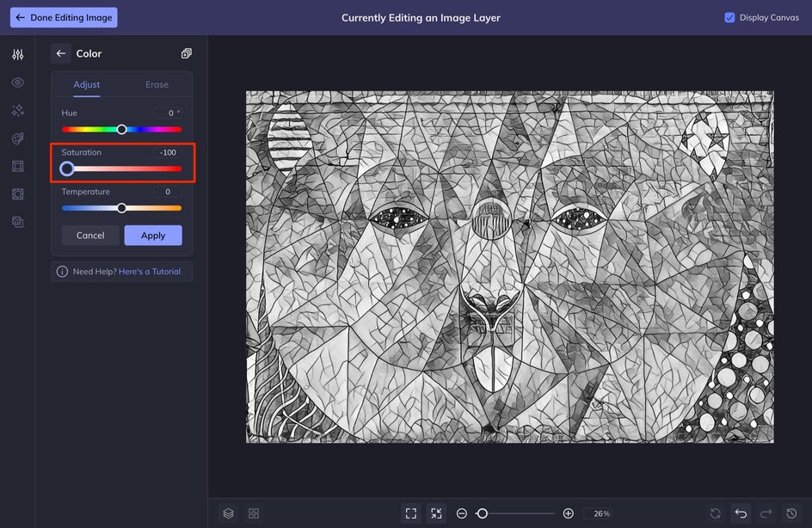Toggle the Display Canvas checkbox
The image size is (812, 528).
729,17
